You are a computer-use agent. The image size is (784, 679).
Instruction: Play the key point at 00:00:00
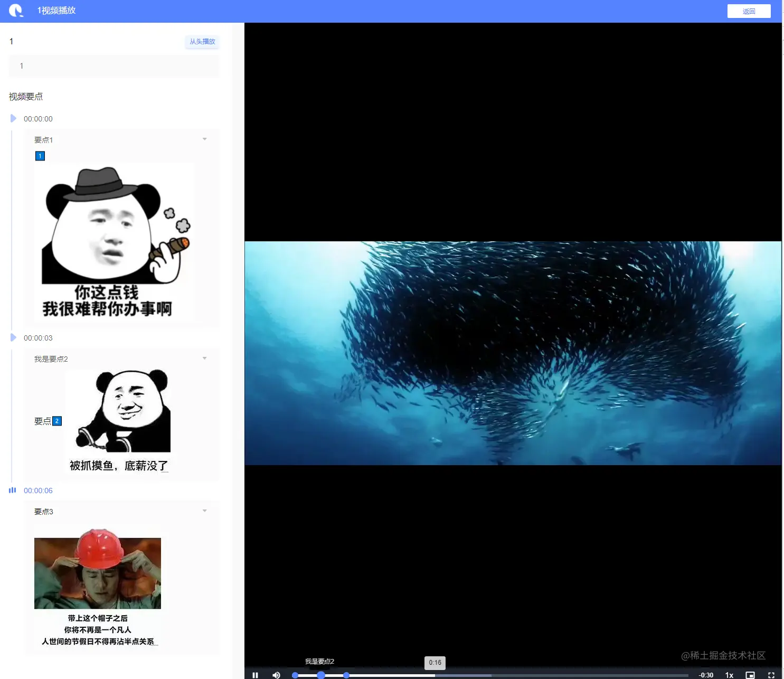click(13, 118)
